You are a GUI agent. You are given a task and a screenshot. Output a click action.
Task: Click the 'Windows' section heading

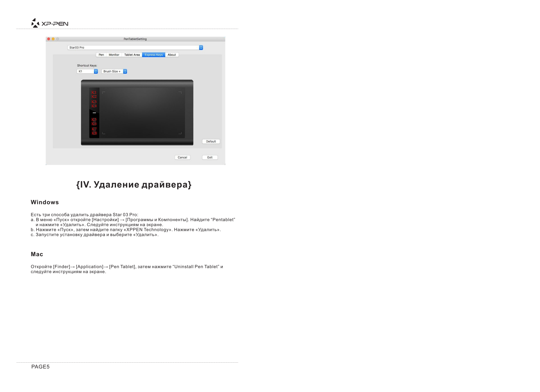pos(45,202)
